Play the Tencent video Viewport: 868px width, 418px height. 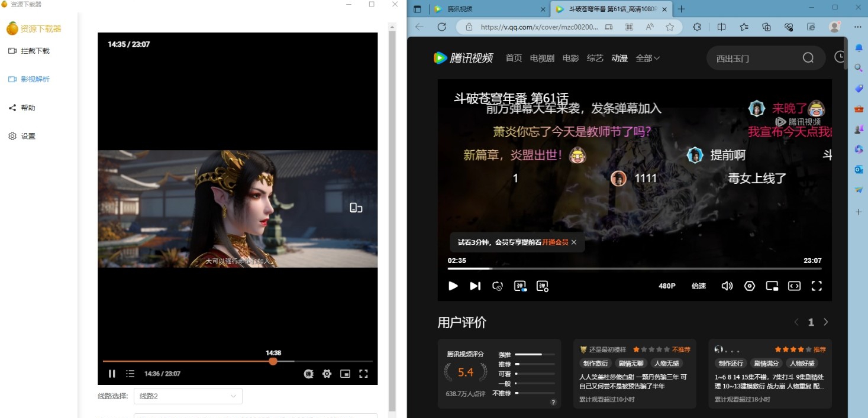tap(453, 286)
